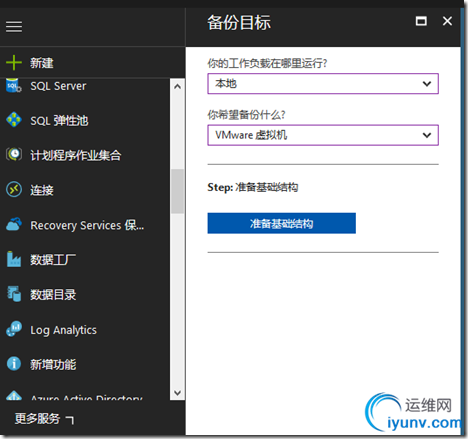Screen dimensions: 468x439
Task: Click the label 你的工作负载在哪里运行?
Action: (267, 63)
